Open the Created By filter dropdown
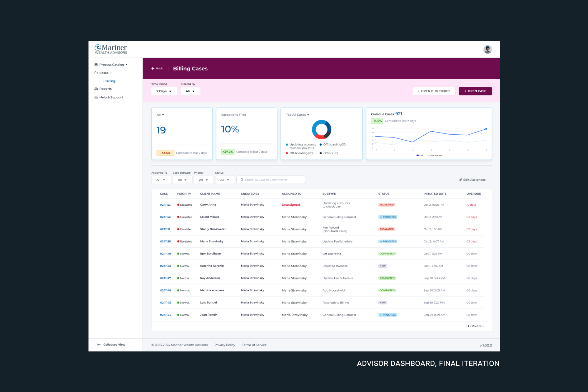 coord(190,91)
